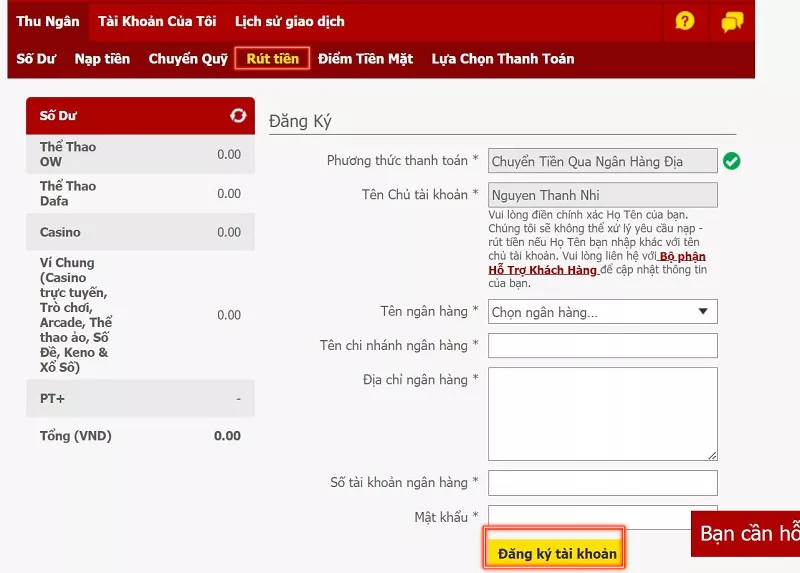Open Lựa Chọn Thanh Toán page
This screenshot has height=573, width=800.
(x=503, y=59)
